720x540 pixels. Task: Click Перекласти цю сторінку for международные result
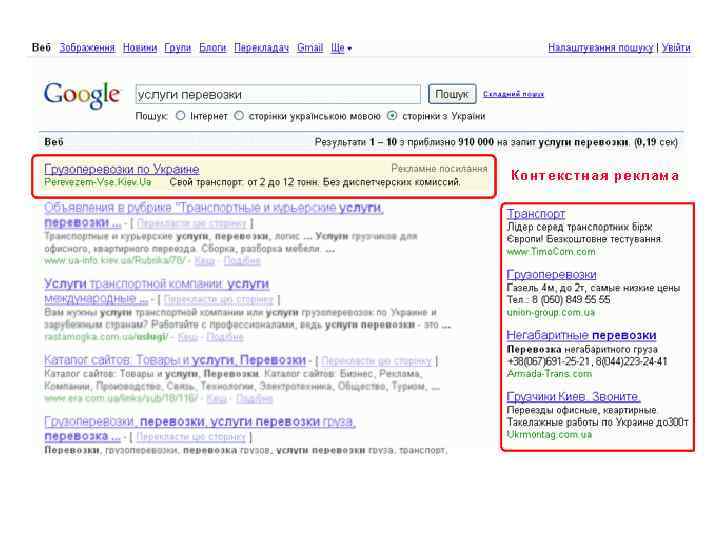[219, 300]
